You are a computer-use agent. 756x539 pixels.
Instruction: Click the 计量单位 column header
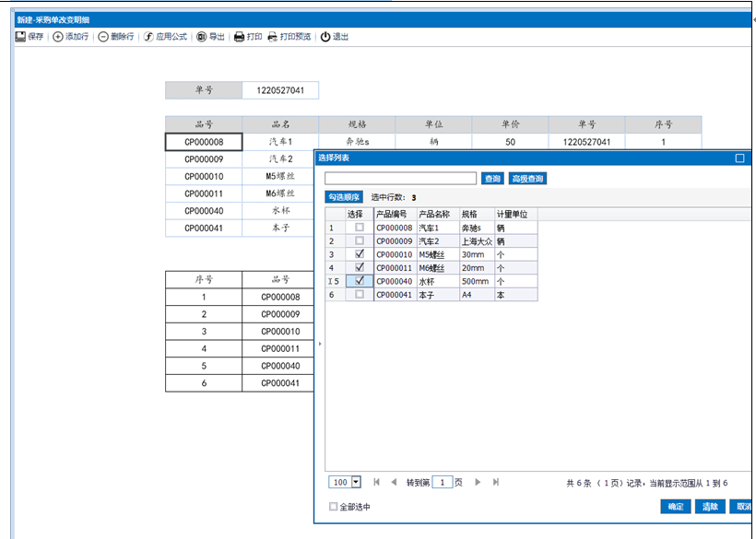(514, 214)
